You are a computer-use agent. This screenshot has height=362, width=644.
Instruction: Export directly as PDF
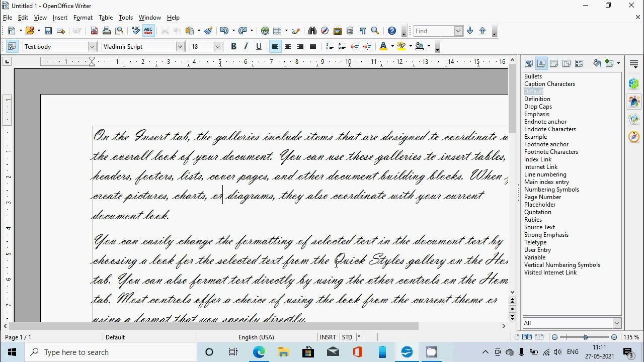pyautogui.click(x=94, y=31)
